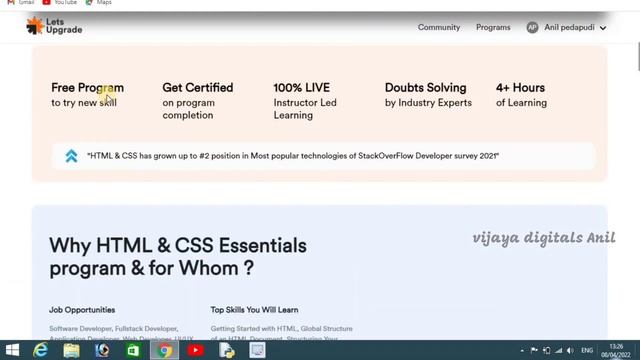This screenshot has height=360, width=640.
Task: Open the taskbar clock and date
Action: pos(616,351)
